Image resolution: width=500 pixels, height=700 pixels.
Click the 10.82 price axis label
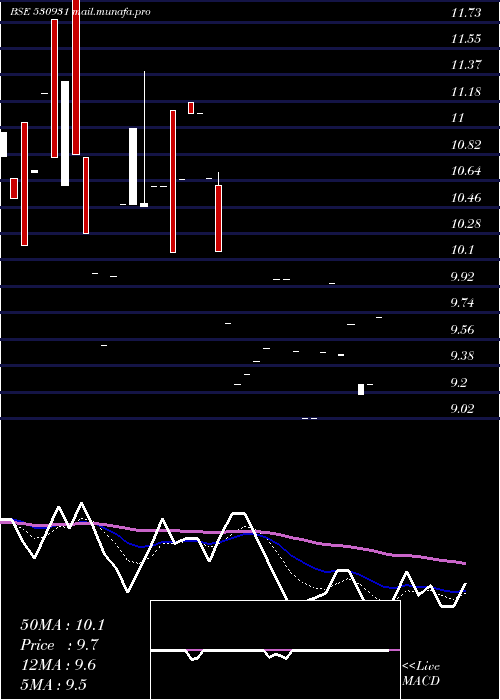(466, 145)
